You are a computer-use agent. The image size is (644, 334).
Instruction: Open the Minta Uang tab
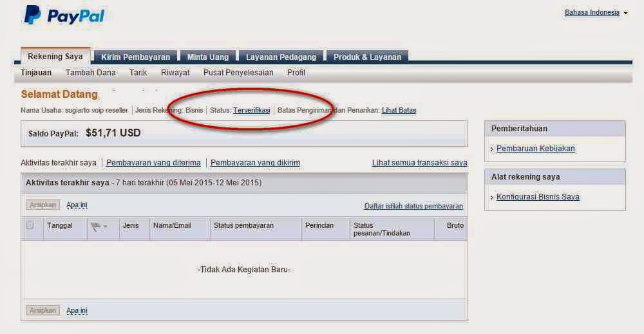tap(208, 57)
